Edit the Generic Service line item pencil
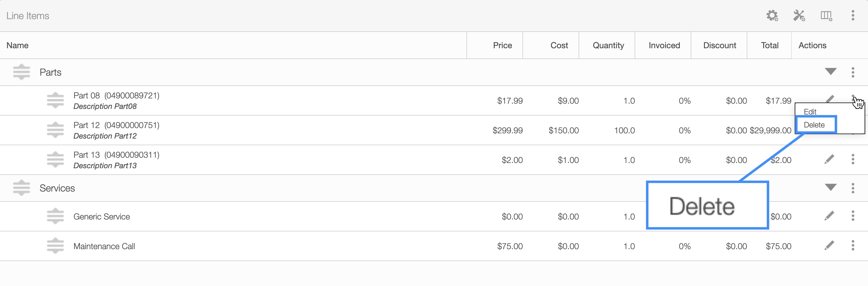 point(829,216)
